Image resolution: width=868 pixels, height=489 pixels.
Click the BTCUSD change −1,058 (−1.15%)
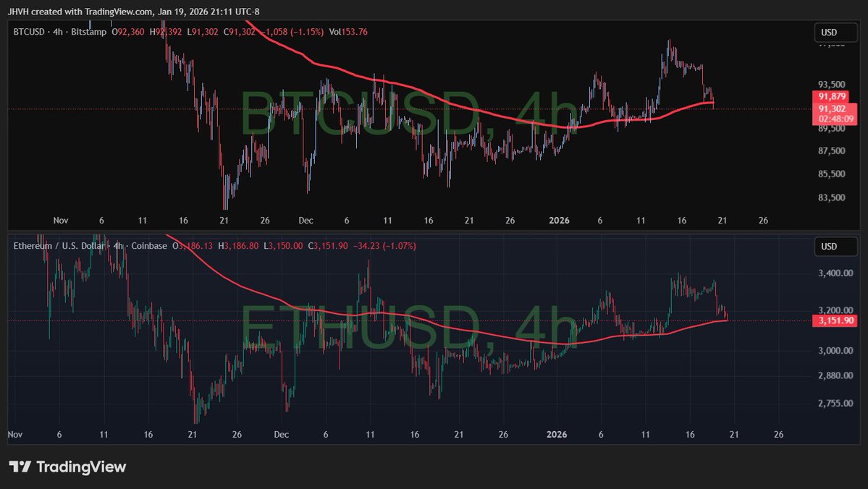(292, 32)
